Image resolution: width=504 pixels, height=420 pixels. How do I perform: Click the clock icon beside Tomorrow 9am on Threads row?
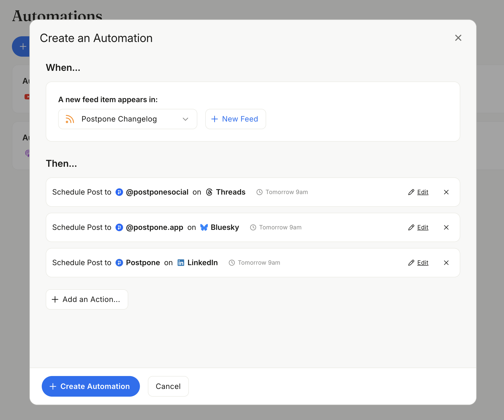(259, 192)
